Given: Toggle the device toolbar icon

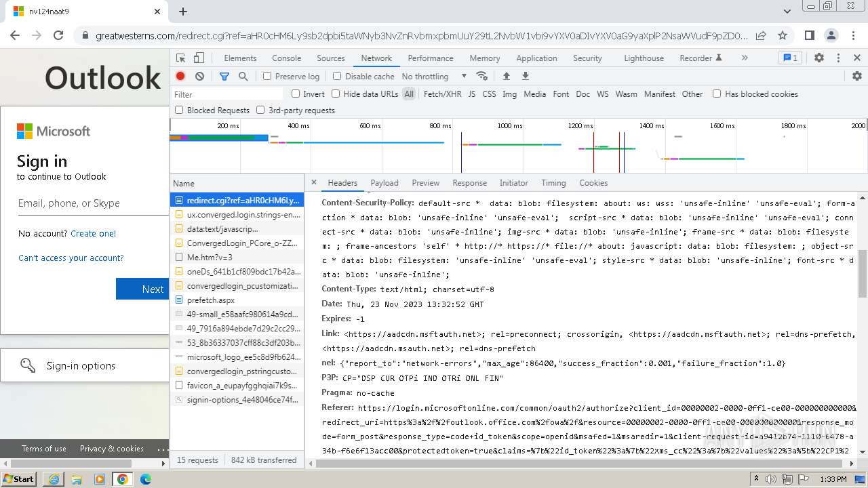Looking at the screenshot, I should click(x=199, y=58).
